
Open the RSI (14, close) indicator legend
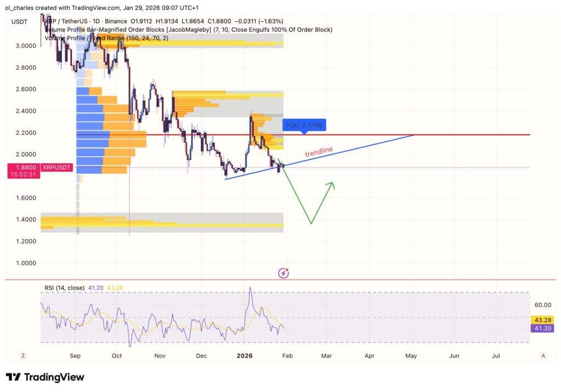[70, 287]
